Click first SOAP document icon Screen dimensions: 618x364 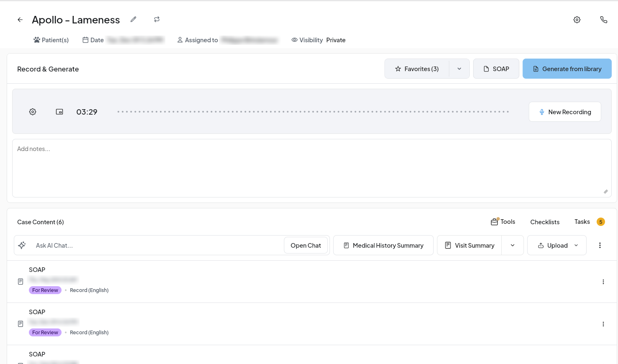(21, 282)
